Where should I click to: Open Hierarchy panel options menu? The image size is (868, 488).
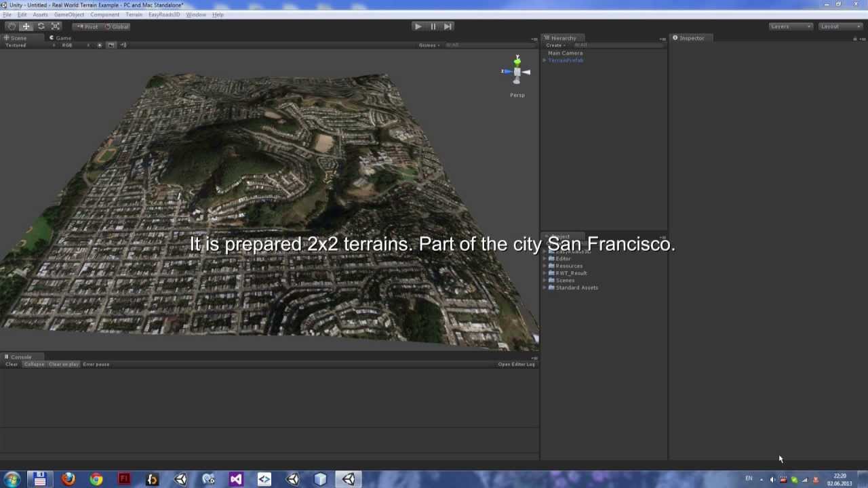click(x=663, y=39)
